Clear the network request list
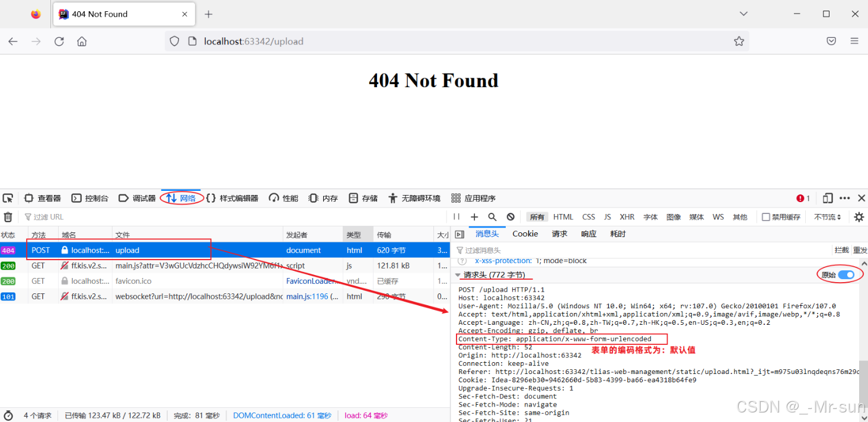Viewport: 868px width, 422px height. click(8, 217)
